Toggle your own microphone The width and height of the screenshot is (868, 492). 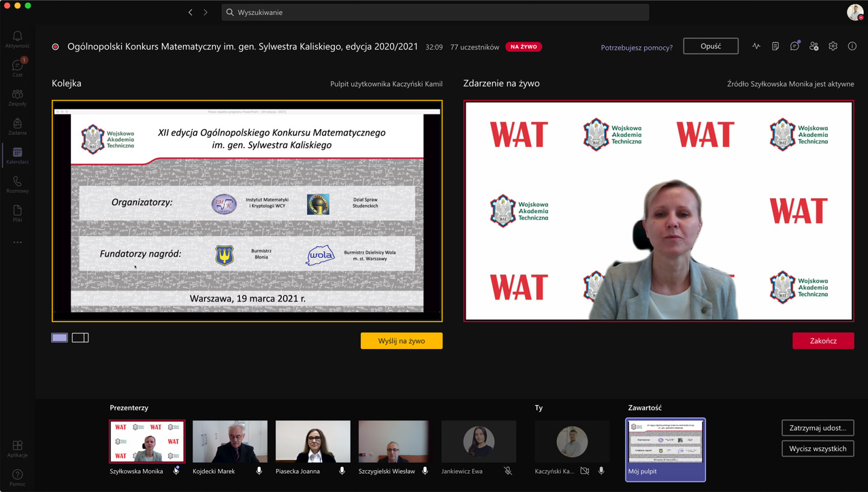click(601, 471)
